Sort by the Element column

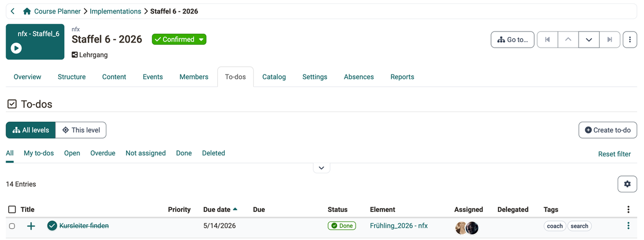point(382,210)
